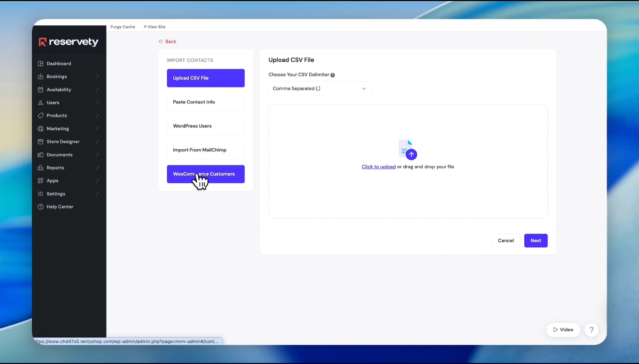The width and height of the screenshot is (639, 364).
Task: Open the Comma Separated delimiter dropdown
Action: click(319, 89)
